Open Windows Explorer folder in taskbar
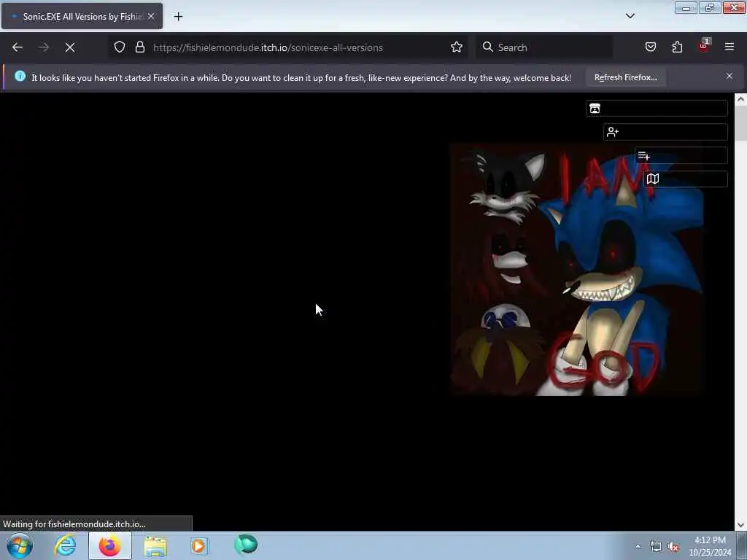Image resolution: width=747 pixels, height=560 pixels. click(x=155, y=546)
